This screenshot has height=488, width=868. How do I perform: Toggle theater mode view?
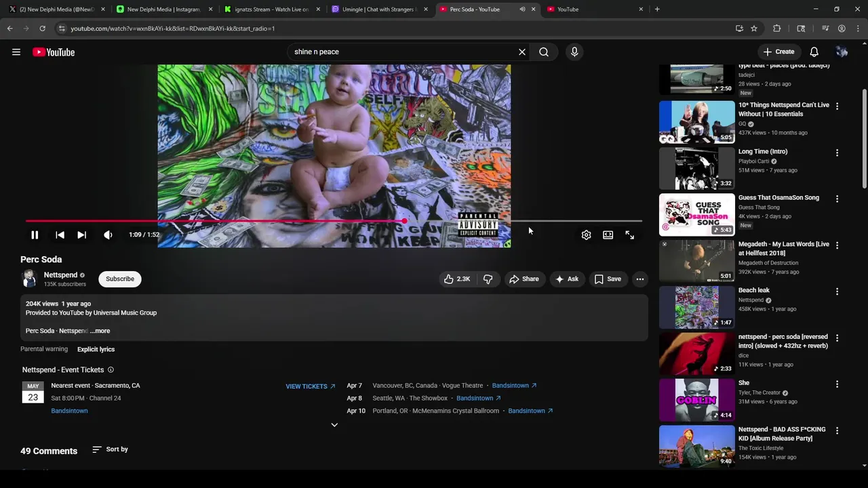pyautogui.click(x=608, y=235)
